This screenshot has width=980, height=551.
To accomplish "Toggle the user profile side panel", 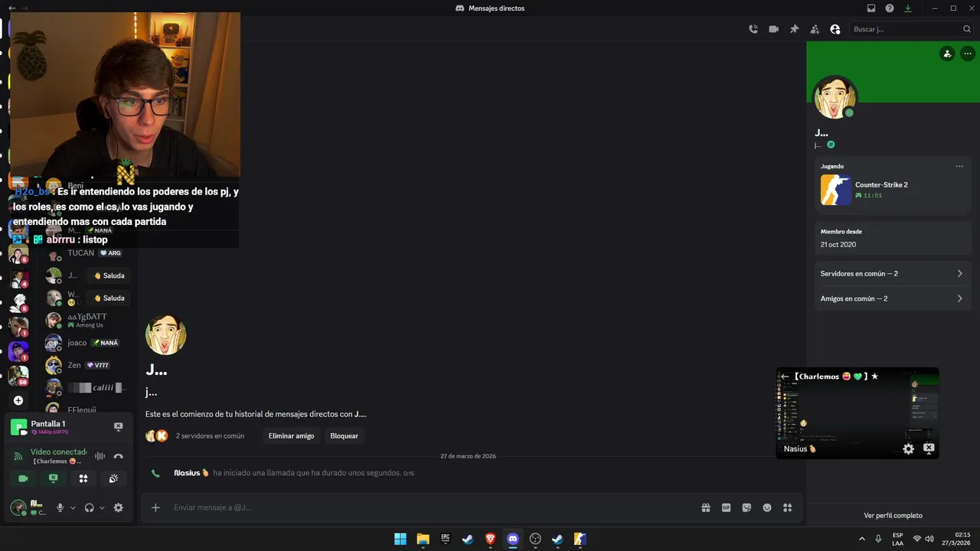I will pos(835,29).
